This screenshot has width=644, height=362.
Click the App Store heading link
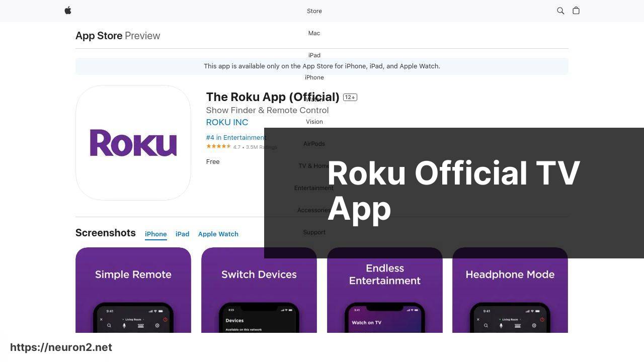99,36
